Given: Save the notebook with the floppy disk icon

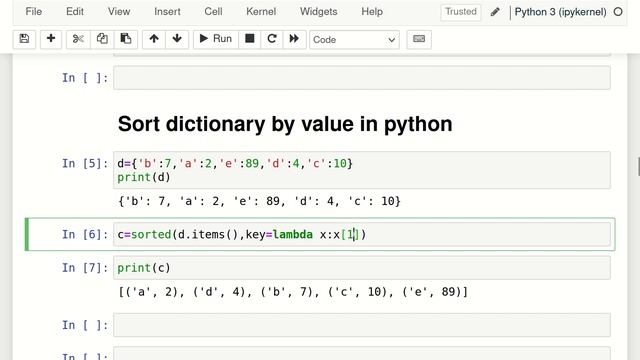Looking at the screenshot, I should coord(24,39).
